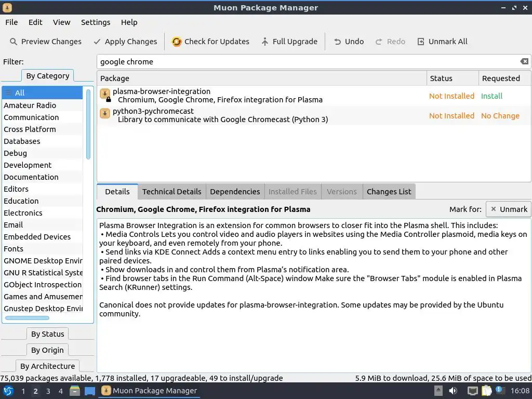532x399 pixels.
Task: Open the file manager icon in taskbar
Action: tap(75, 391)
